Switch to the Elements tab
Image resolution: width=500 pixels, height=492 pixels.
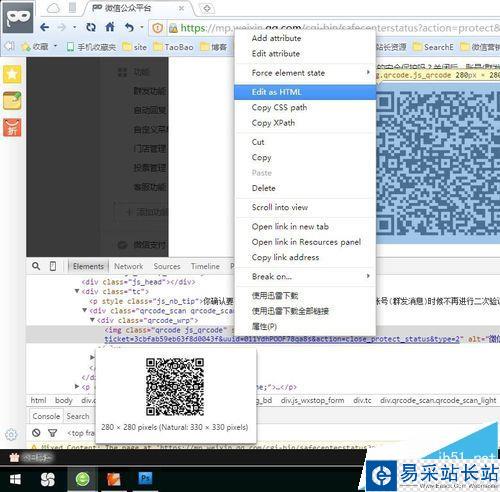[x=88, y=266]
